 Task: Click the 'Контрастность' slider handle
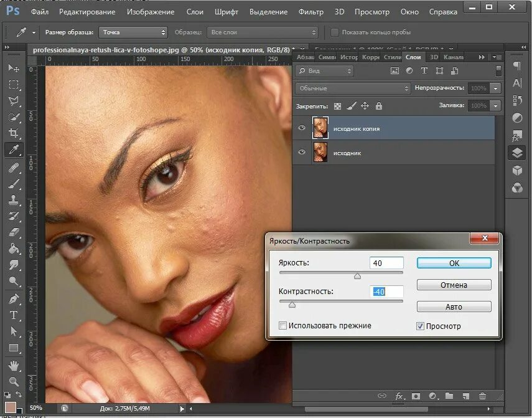pyautogui.click(x=292, y=305)
